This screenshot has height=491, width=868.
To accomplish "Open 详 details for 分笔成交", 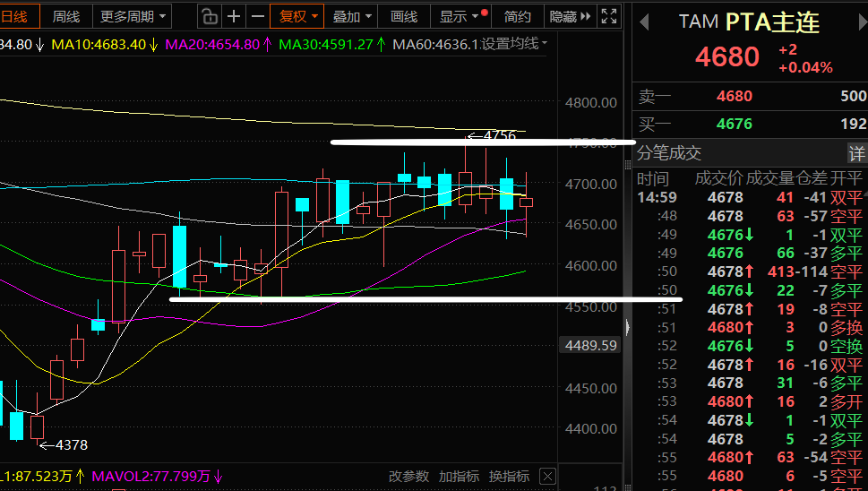I will pos(856,153).
